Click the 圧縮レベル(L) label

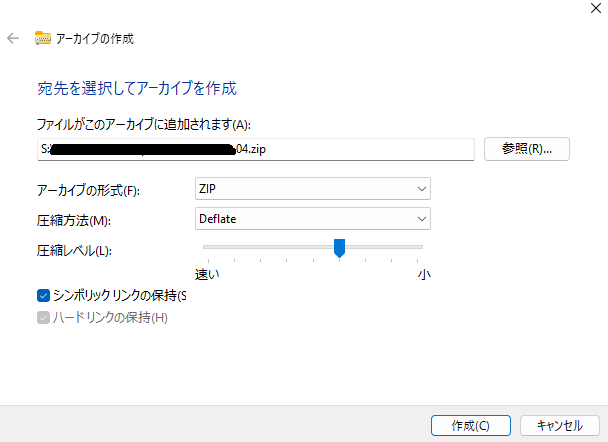click(x=75, y=248)
